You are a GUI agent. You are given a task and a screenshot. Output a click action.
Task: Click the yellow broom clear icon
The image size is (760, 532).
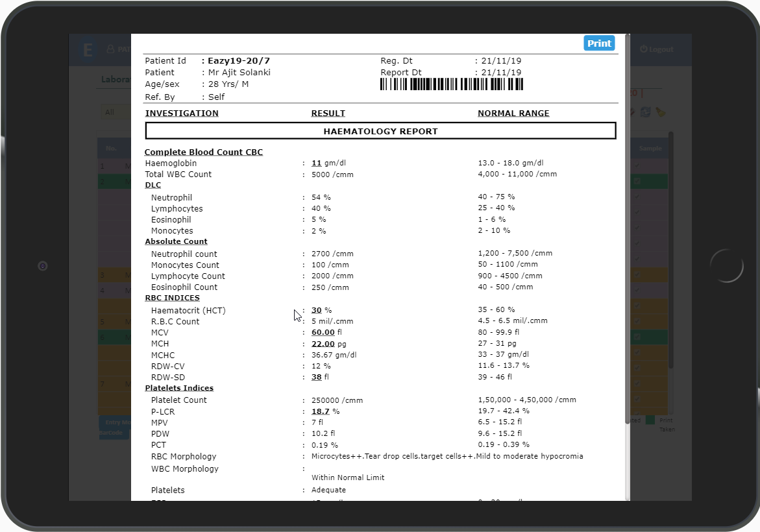click(660, 112)
